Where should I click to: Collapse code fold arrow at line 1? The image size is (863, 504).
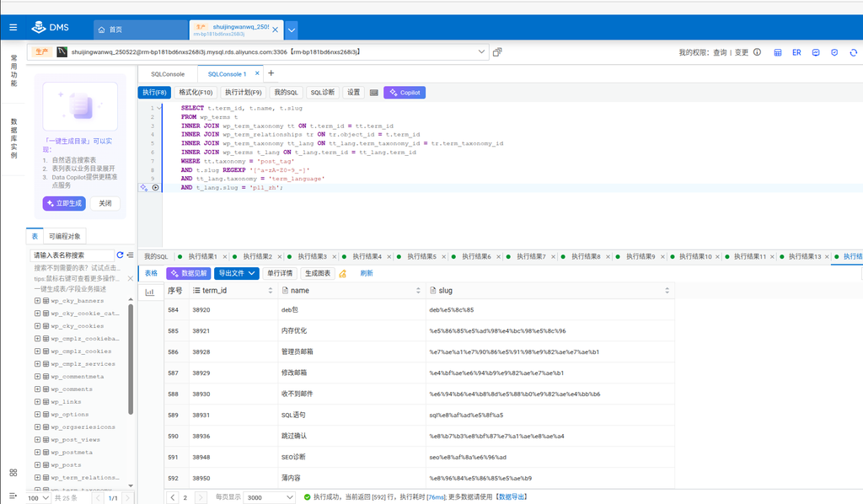coord(159,108)
